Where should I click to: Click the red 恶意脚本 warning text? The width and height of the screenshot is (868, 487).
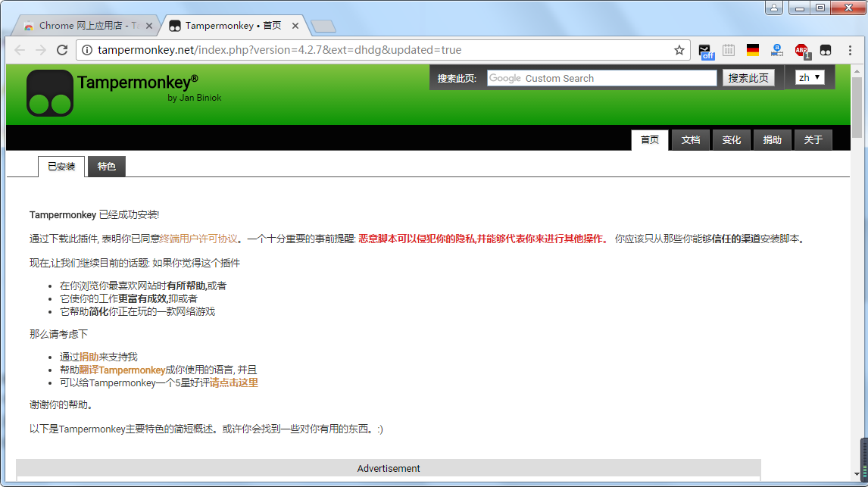pyautogui.click(x=483, y=239)
